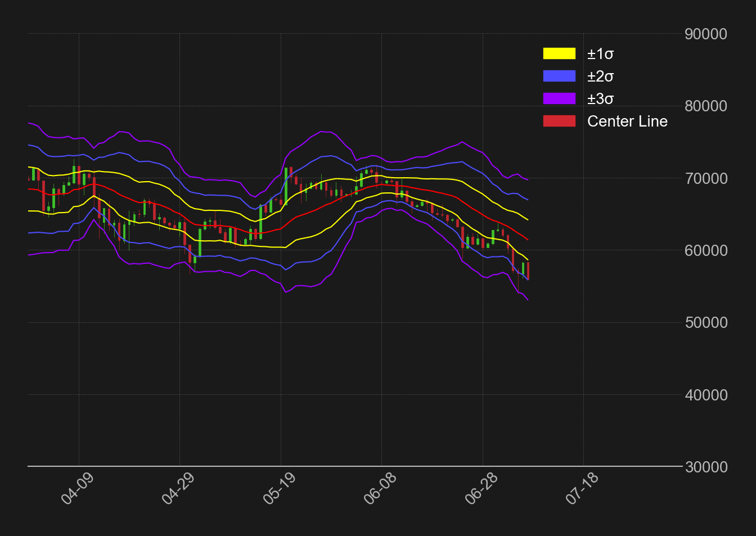Image resolution: width=756 pixels, height=536 pixels.
Task: Select the 04-29 x-axis date label
Action: pos(178,488)
